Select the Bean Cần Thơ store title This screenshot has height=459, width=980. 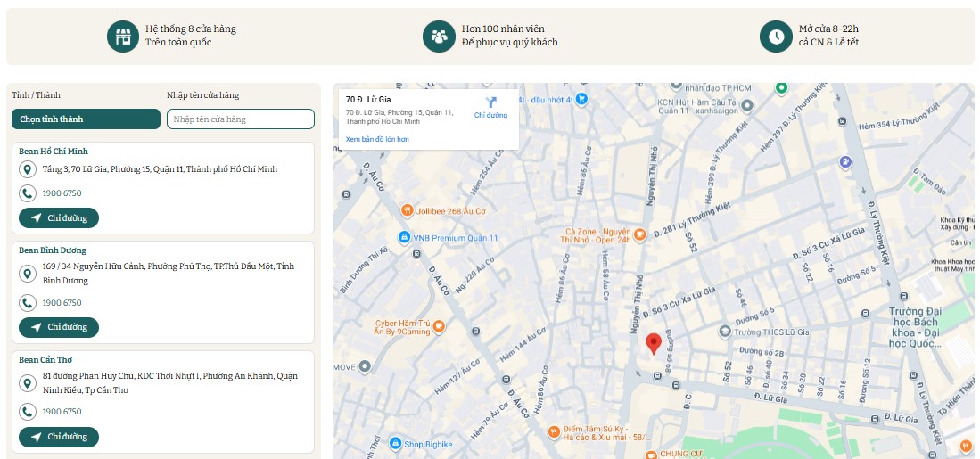pyautogui.click(x=45, y=360)
